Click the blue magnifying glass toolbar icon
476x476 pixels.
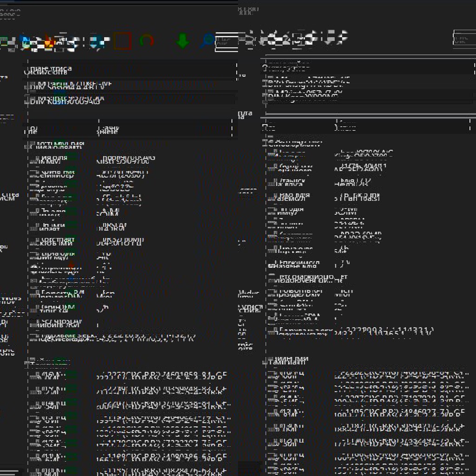coord(206,41)
